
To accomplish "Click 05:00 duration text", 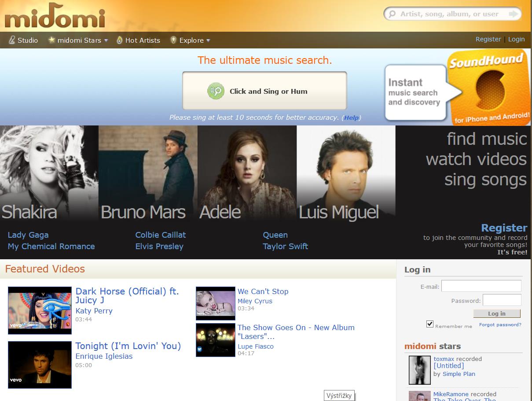I will click(x=84, y=365).
